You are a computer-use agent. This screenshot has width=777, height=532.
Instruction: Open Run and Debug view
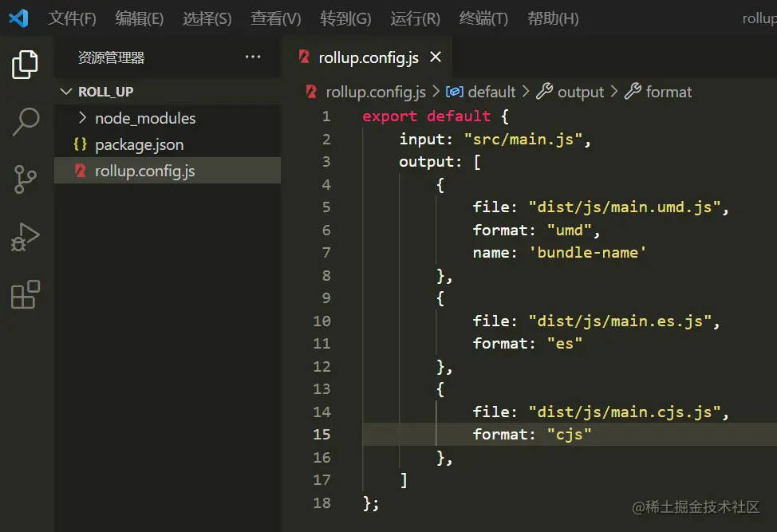pyautogui.click(x=25, y=237)
